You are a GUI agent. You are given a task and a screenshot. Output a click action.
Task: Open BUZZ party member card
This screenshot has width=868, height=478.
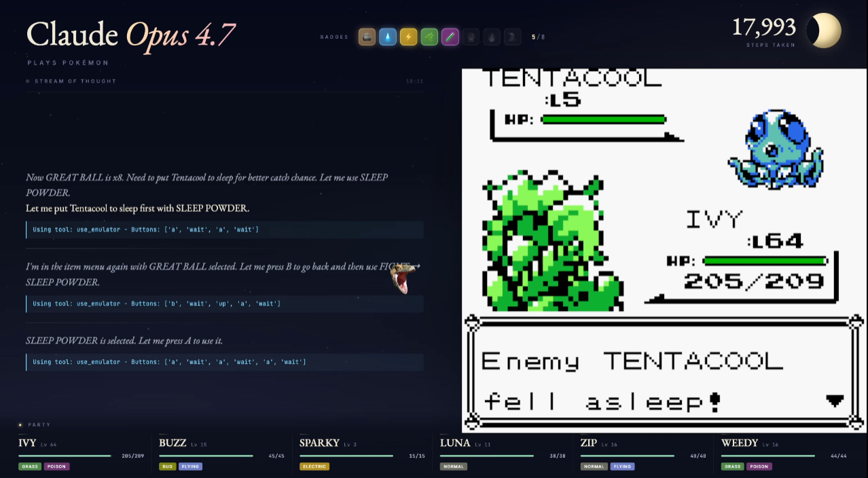click(x=221, y=453)
